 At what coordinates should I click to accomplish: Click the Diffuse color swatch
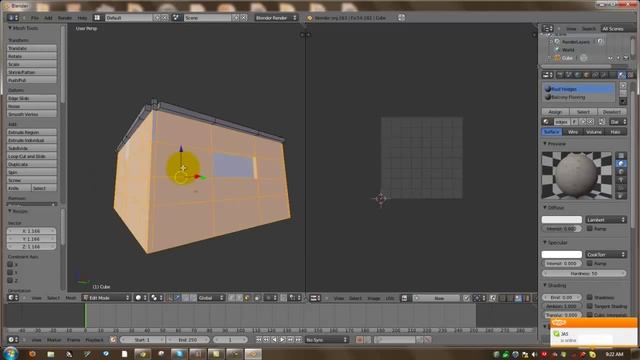pos(562,220)
